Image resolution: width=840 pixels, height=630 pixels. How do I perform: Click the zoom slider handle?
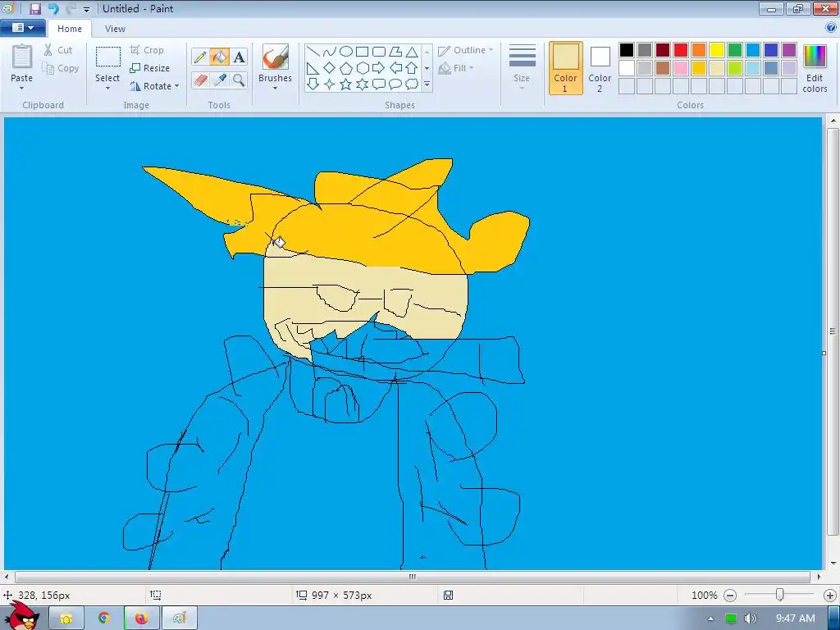coord(780,595)
